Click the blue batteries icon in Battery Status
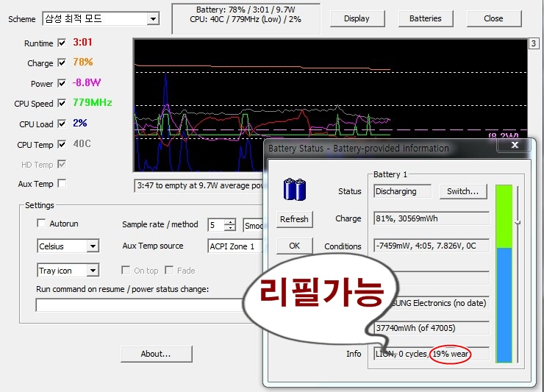Screen dimensions: 544x392 [x=295, y=189]
